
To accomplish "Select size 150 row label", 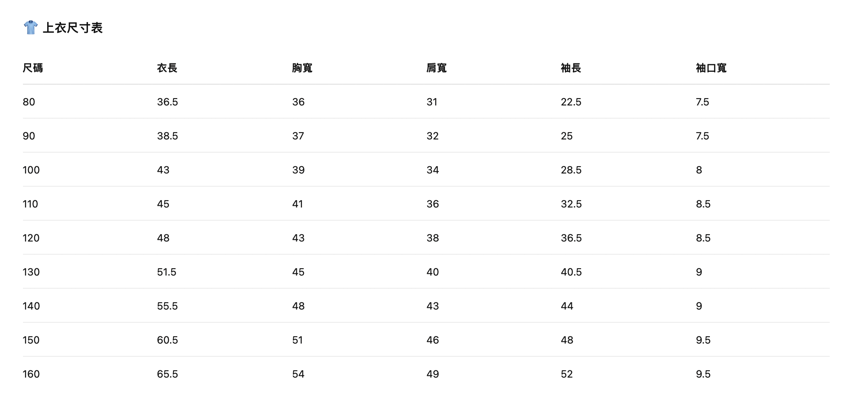I will tap(31, 340).
